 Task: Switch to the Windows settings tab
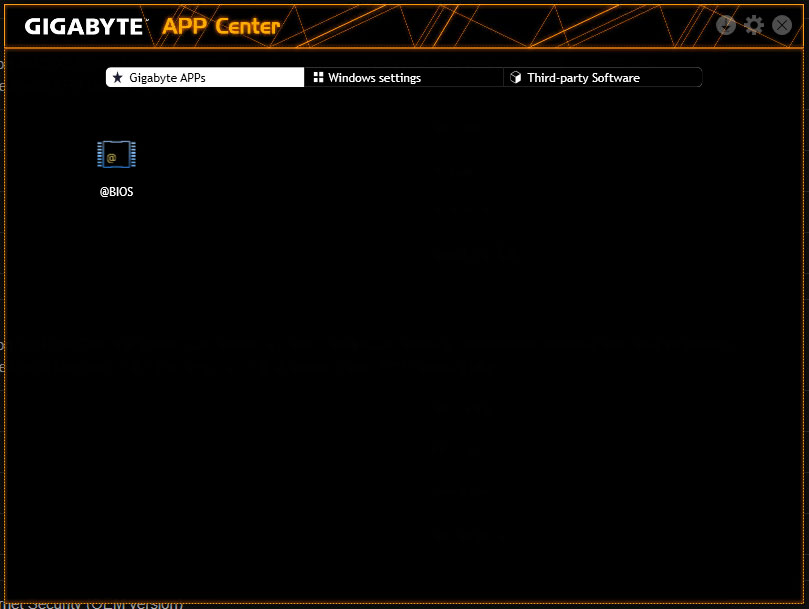(403, 77)
